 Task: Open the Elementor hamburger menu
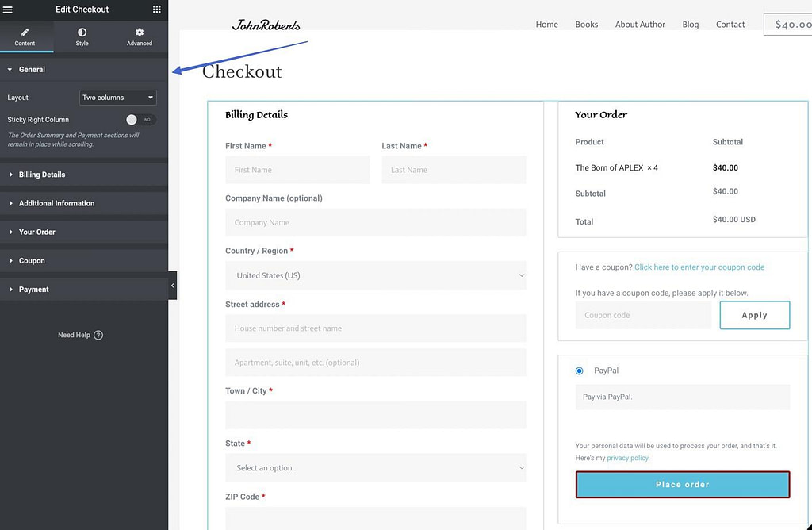[8, 9]
